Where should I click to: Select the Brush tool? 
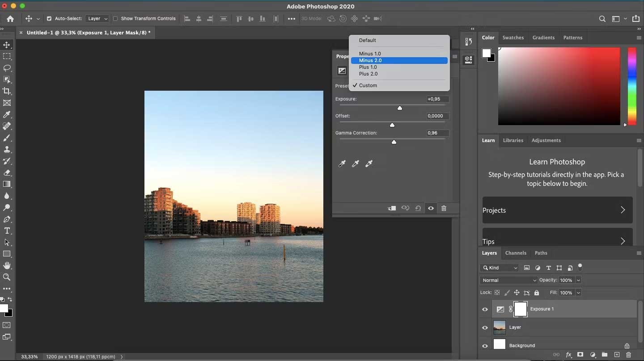point(7,138)
